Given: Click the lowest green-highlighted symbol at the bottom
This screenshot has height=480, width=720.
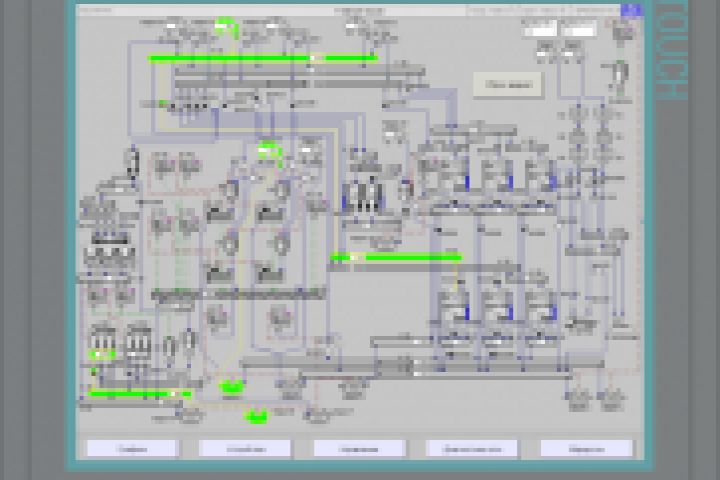Looking at the screenshot, I should coord(257,416).
